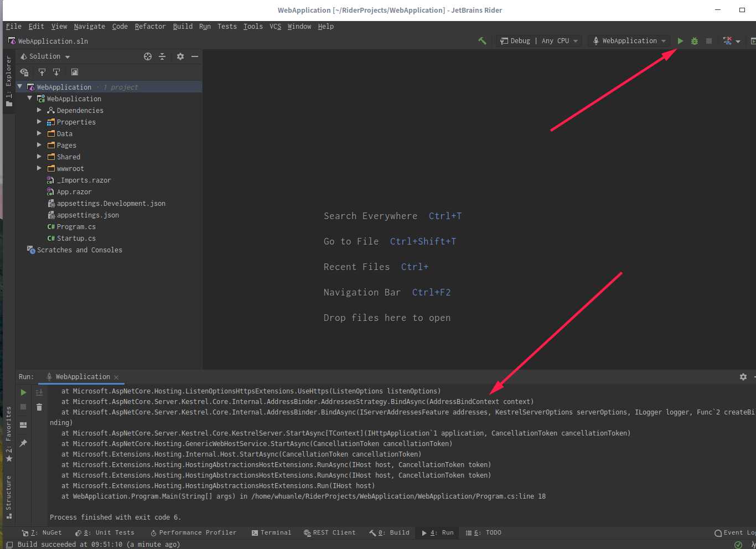
Task: Open the Tools menu
Action: [x=253, y=27]
